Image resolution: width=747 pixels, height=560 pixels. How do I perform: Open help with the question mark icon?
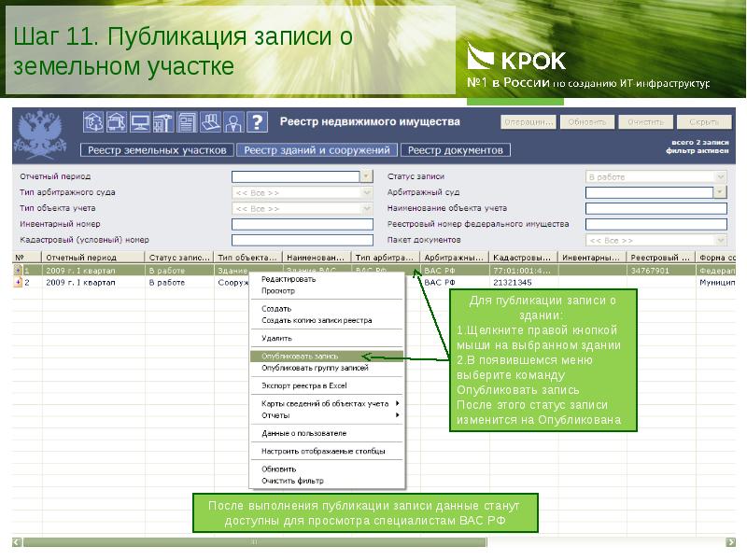pos(257,122)
